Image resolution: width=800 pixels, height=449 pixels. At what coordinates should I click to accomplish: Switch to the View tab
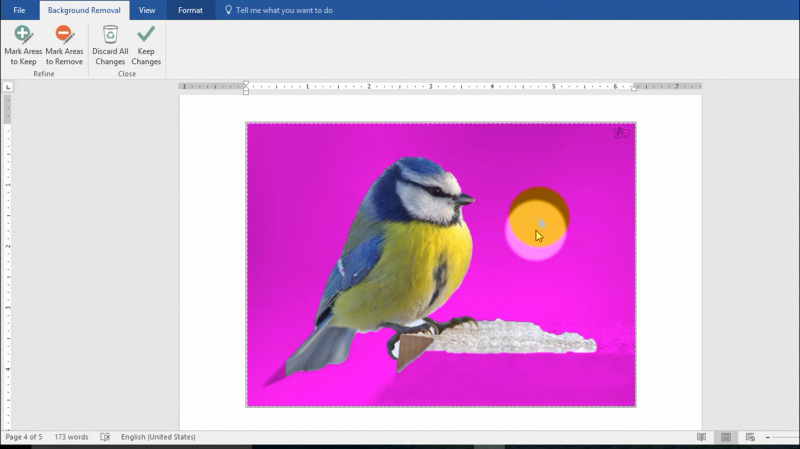pyautogui.click(x=147, y=10)
